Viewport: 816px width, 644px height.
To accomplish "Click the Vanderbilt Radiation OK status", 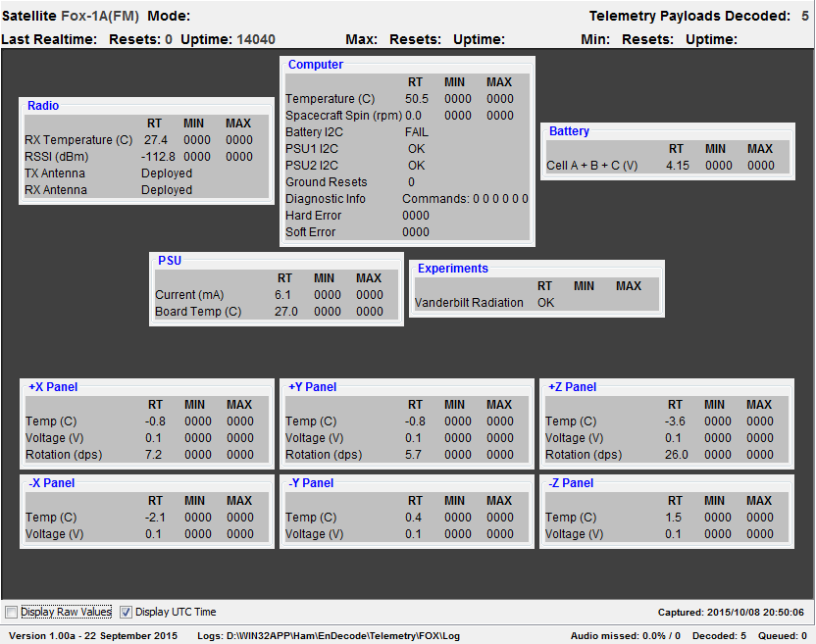I will (546, 303).
